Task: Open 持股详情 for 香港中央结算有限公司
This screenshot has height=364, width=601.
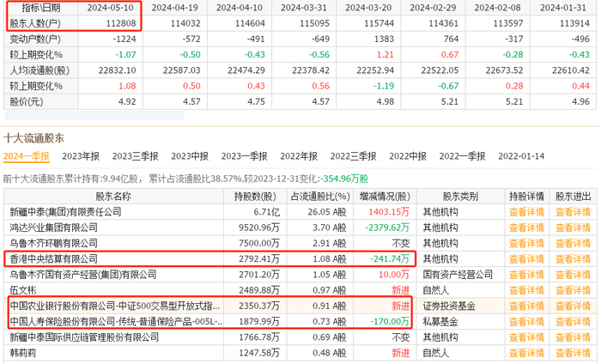Action: tap(526, 259)
